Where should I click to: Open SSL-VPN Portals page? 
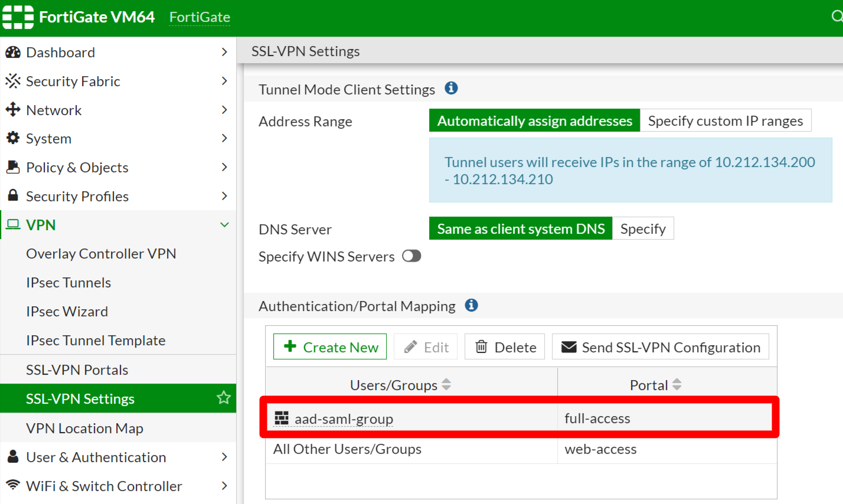click(77, 370)
